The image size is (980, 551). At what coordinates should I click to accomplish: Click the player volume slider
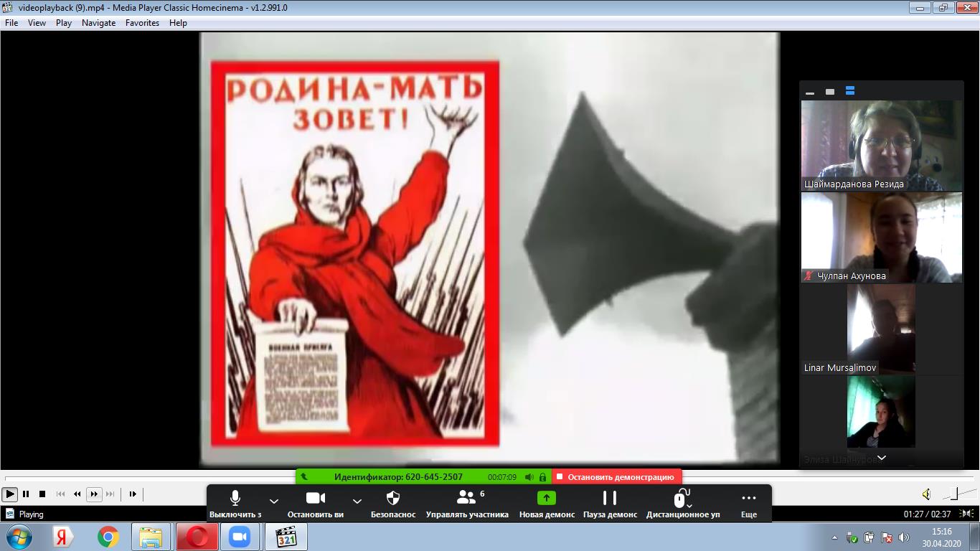click(x=958, y=494)
